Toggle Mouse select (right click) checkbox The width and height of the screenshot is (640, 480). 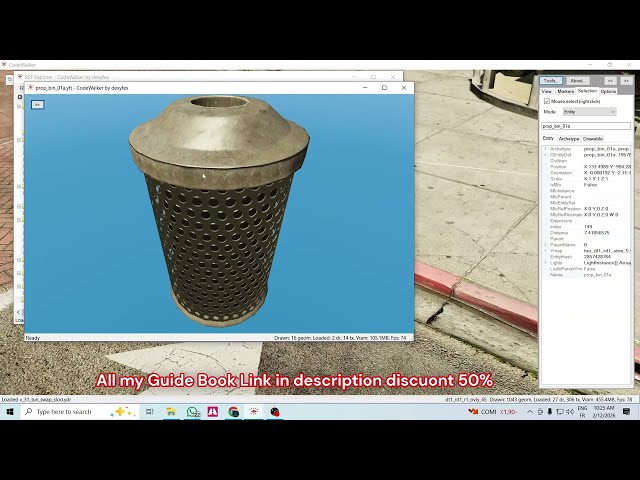pos(547,101)
